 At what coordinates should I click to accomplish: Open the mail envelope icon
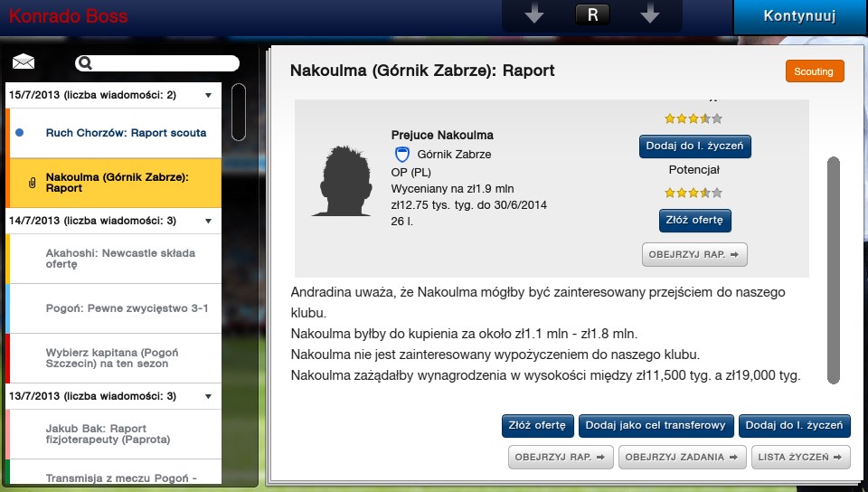24,62
